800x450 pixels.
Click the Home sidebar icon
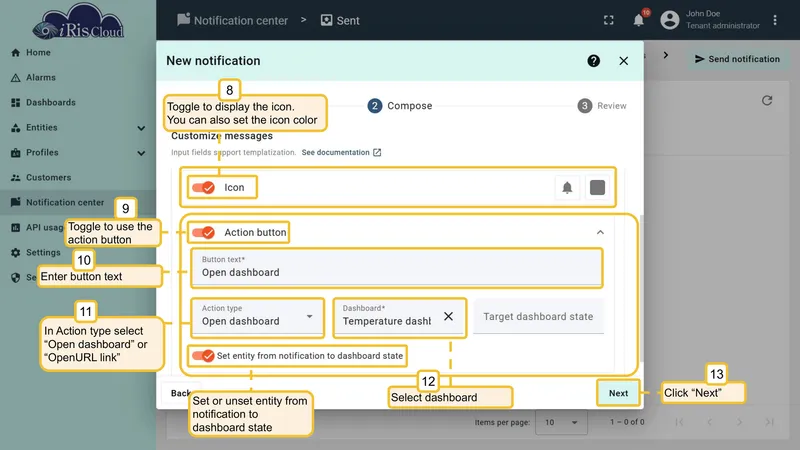pos(15,53)
